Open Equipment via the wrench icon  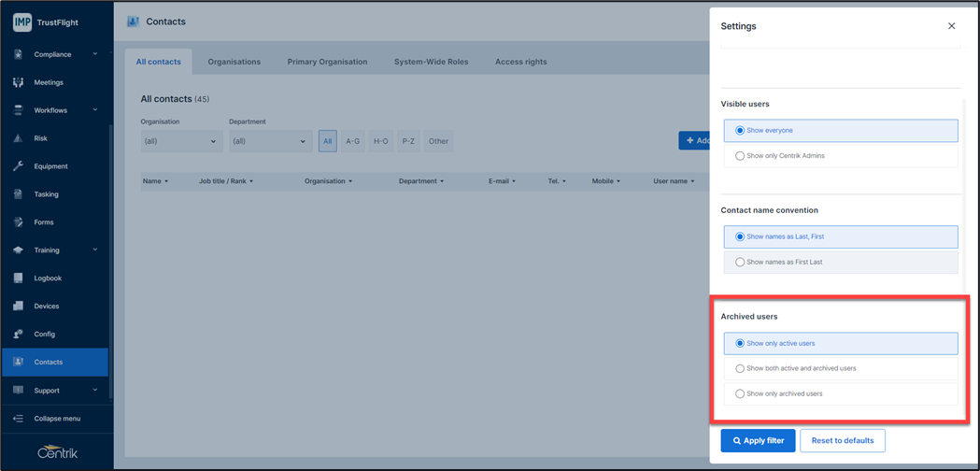click(18, 166)
